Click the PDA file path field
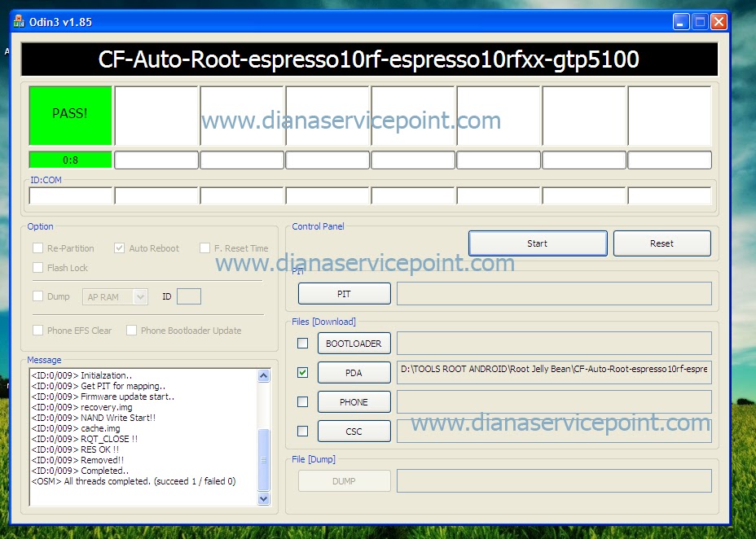The height and width of the screenshot is (539, 756). coord(554,373)
